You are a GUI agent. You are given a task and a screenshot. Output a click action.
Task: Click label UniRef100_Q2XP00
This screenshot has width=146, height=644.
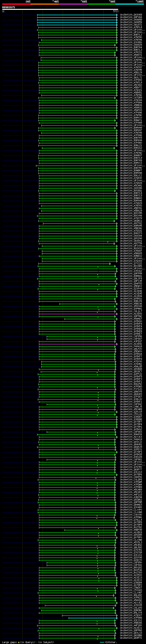click(131, 289)
